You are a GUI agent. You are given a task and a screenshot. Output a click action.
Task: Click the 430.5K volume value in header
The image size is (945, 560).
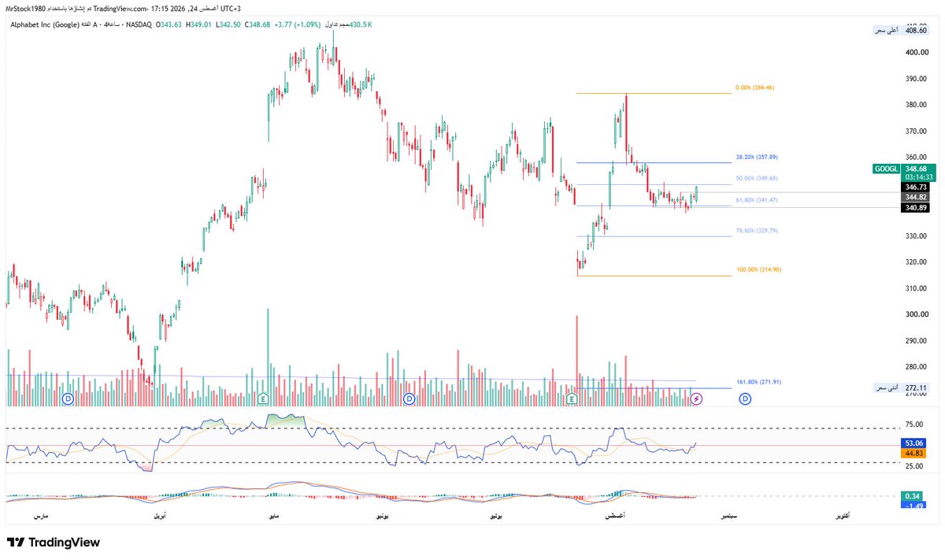point(361,25)
